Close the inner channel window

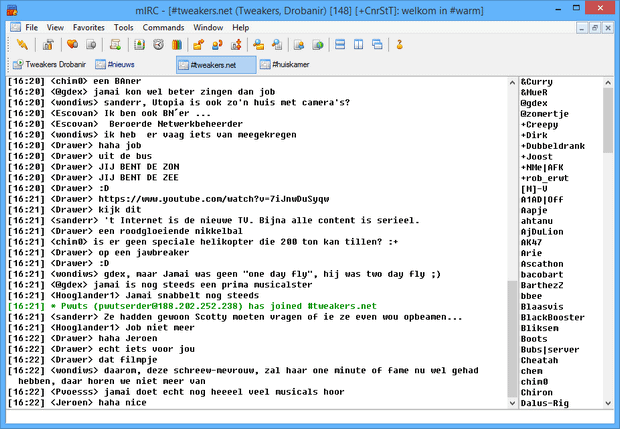[608, 28]
